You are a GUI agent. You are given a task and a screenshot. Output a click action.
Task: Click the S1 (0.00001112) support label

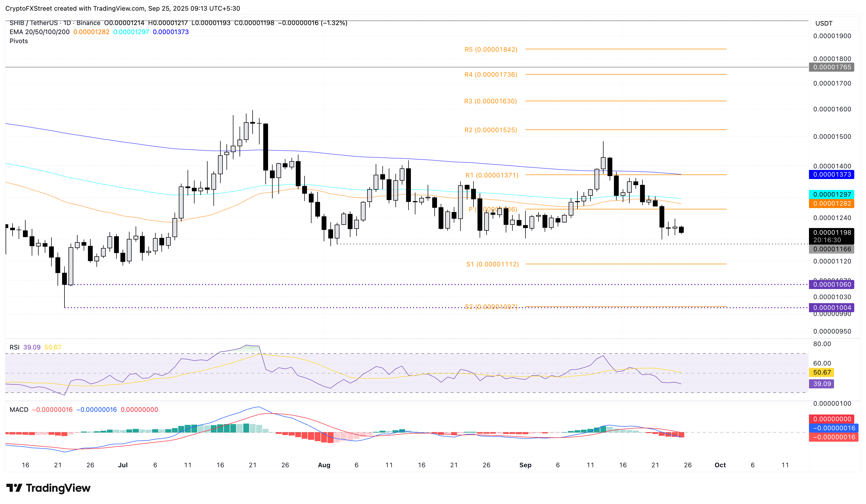[x=492, y=264]
